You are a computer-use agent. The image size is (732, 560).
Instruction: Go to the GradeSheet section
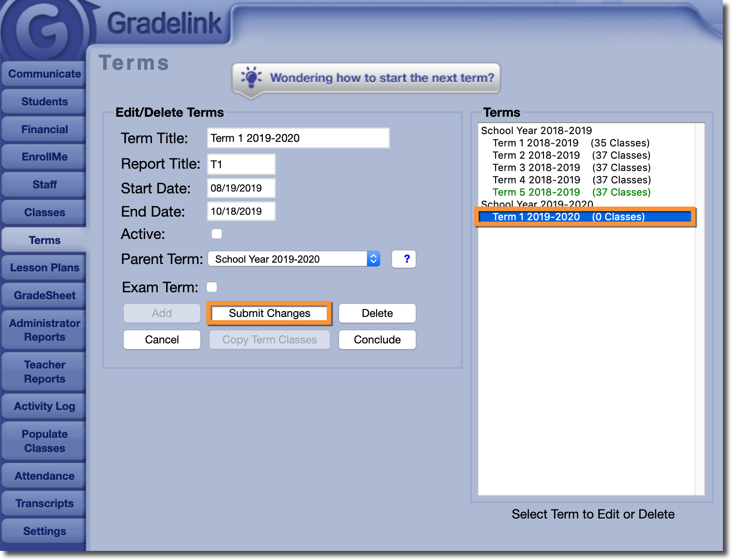pyautogui.click(x=44, y=296)
